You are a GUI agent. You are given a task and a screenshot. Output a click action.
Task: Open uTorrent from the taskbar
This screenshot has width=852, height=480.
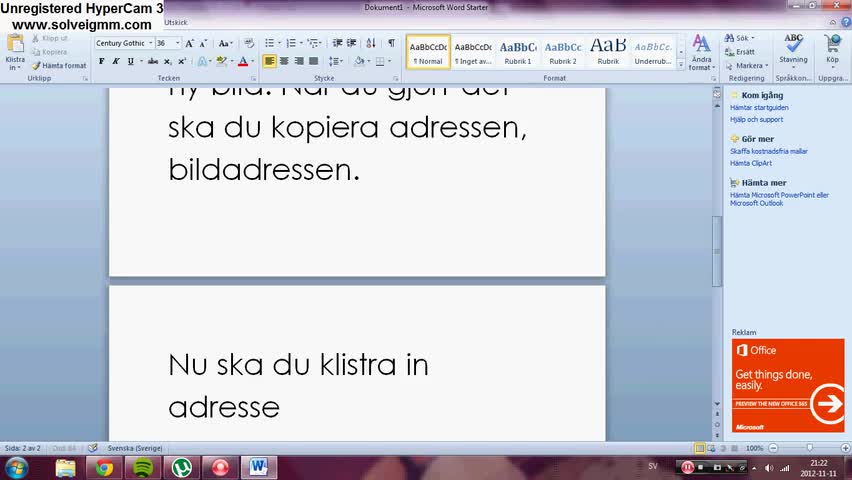pos(181,467)
